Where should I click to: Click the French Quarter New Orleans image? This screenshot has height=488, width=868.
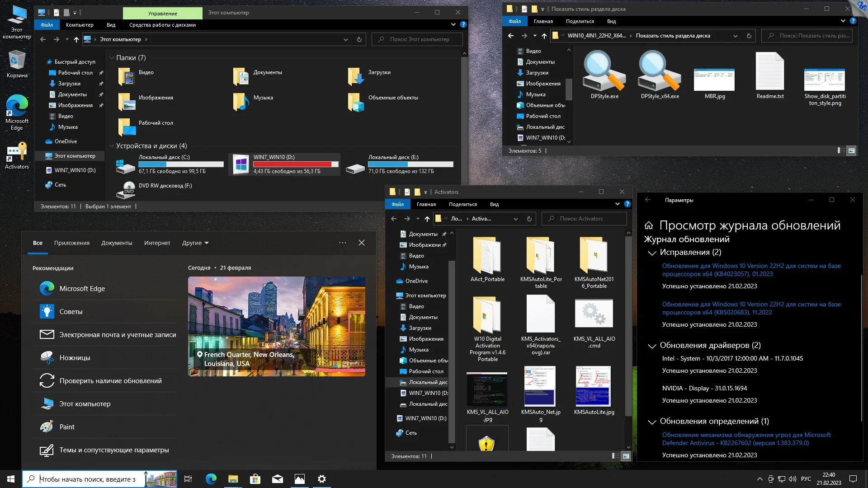[276, 326]
